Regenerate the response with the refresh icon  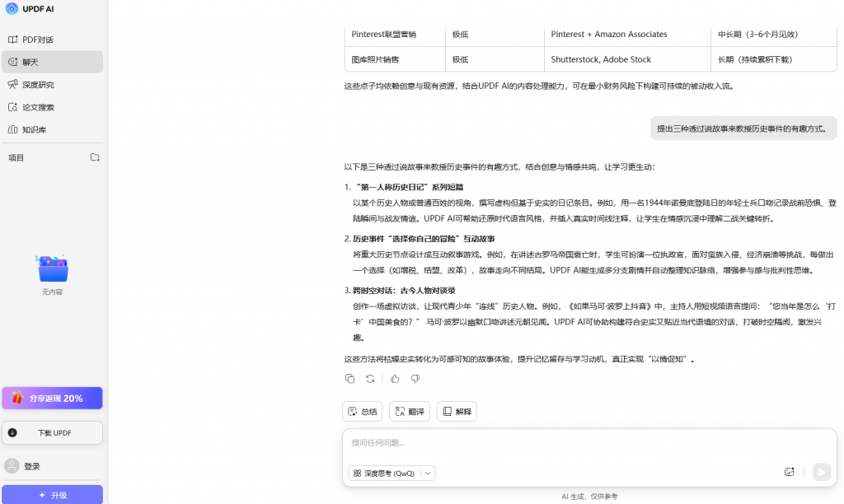coord(371,379)
